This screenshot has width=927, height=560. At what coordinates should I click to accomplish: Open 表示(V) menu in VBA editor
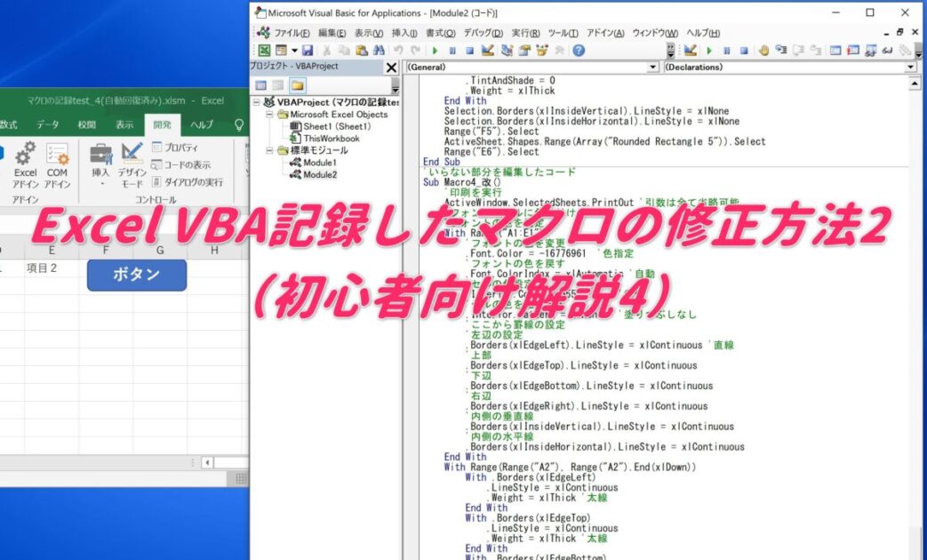click(x=368, y=33)
